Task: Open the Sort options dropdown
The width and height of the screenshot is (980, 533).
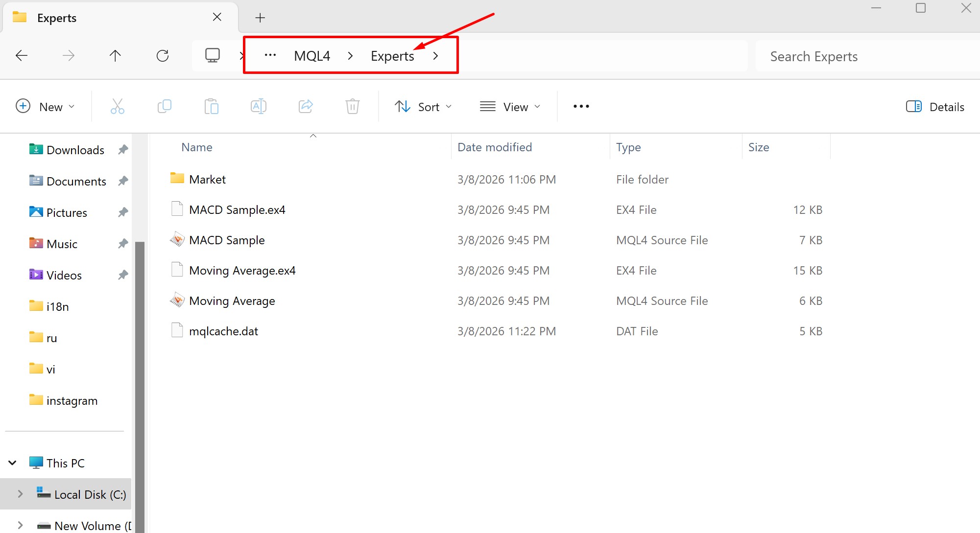Action: (423, 106)
